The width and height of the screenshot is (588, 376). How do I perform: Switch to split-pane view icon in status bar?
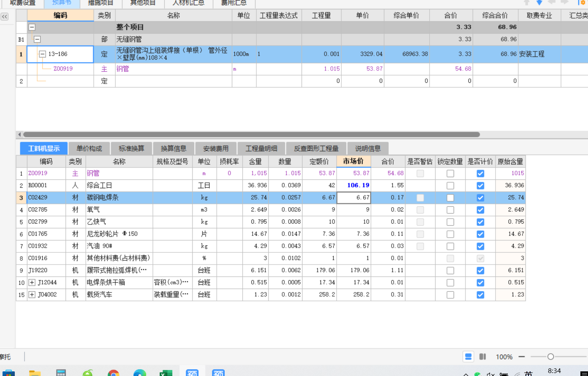tap(483, 357)
